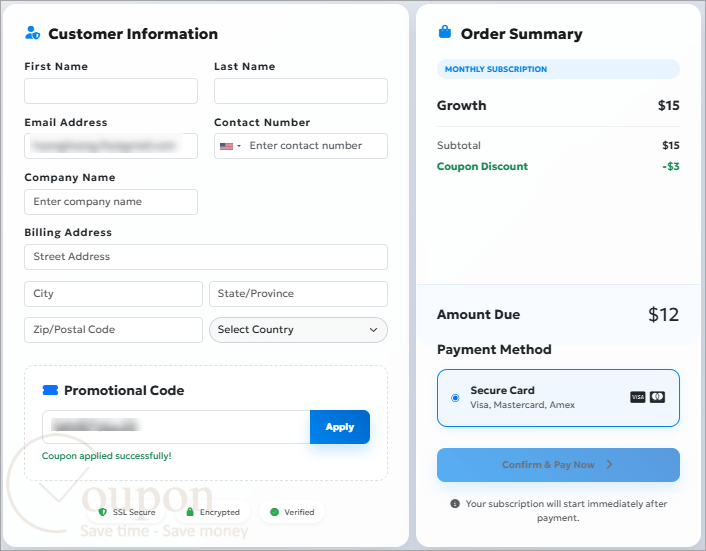Click the Zip/Postal Code field
Image resolution: width=706 pixels, height=551 pixels.
point(113,330)
